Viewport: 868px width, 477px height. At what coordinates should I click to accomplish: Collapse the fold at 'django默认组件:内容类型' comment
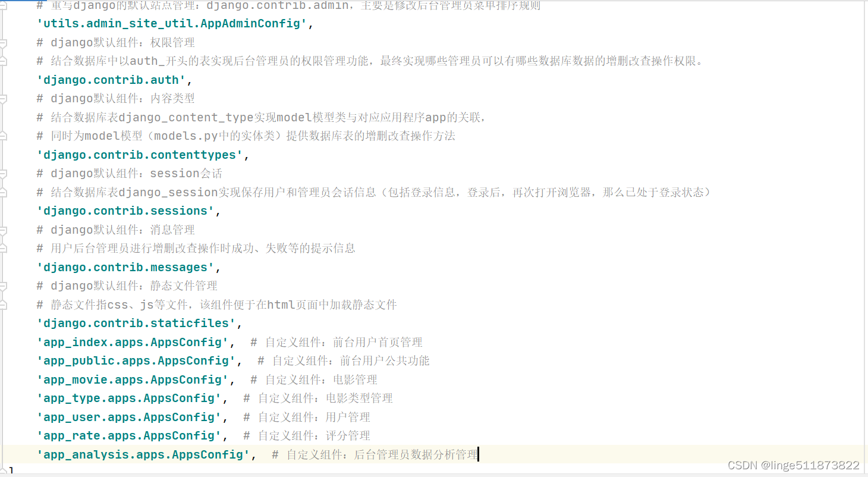pos(3,99)
